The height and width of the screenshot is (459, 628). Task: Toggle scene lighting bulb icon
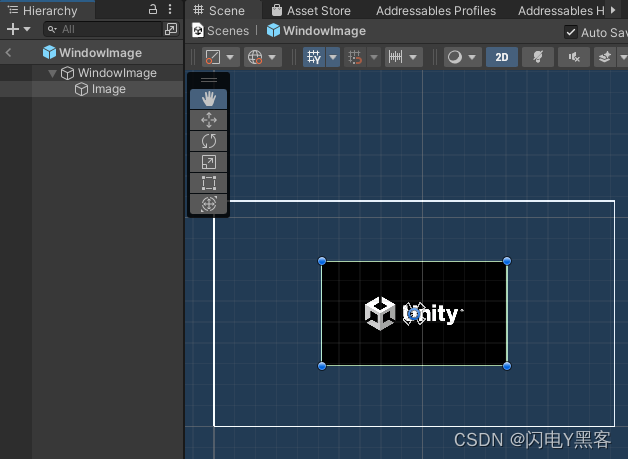pos(538,57)
